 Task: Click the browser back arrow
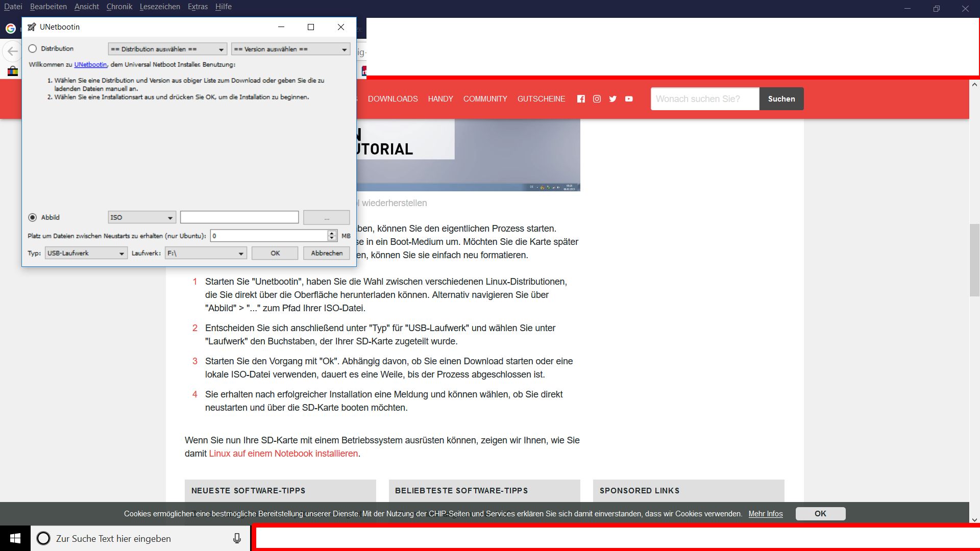[x=12, y=52]
